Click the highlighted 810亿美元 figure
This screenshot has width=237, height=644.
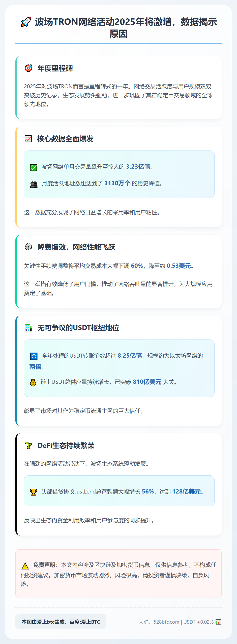click(147, 382)
